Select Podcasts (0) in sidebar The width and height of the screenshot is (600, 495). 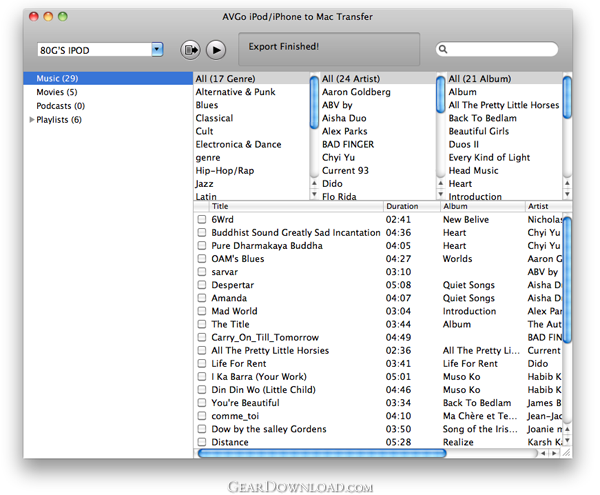tap(60, 106)
